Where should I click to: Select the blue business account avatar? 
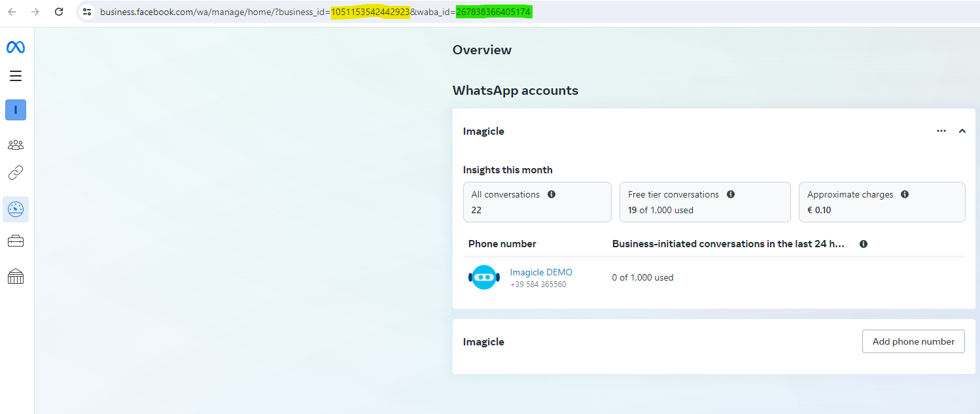(16, 110)
